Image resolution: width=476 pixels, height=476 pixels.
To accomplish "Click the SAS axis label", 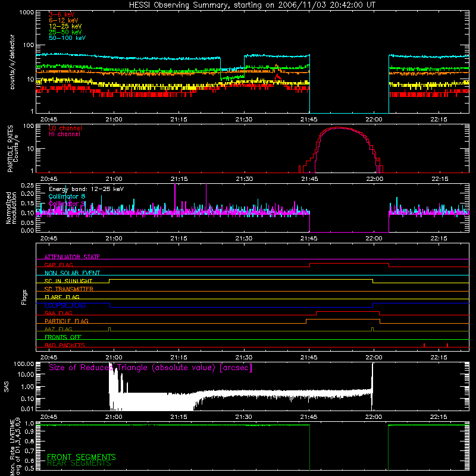I will coord(7,387).
